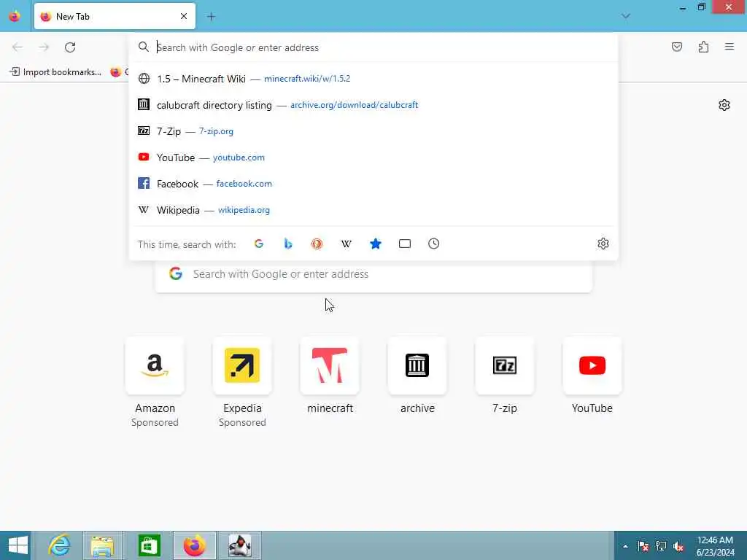The image size is (747, 560).
Task: Launch Internet Explorer from taskbar
Action: pyautogui.click(x=59, y=545)
